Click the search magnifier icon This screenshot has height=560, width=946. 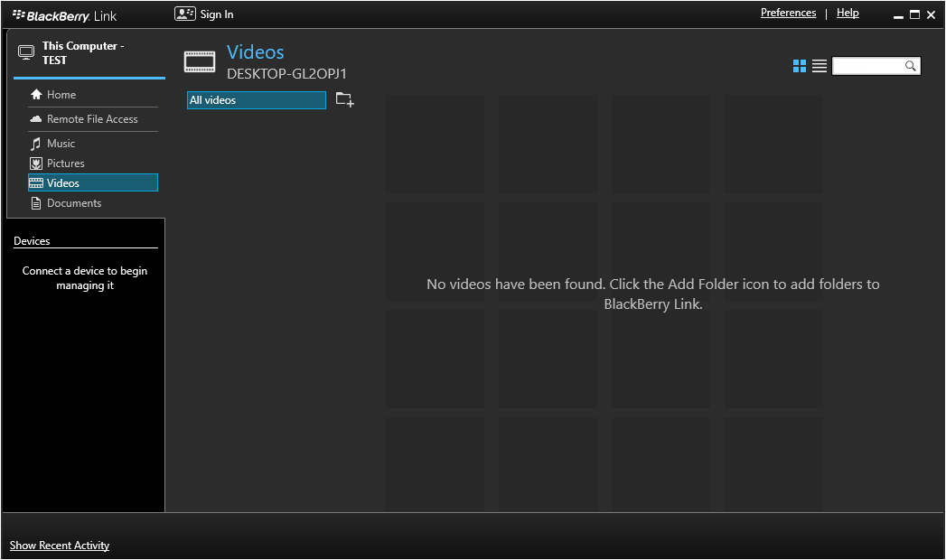(x=911, y=66)
